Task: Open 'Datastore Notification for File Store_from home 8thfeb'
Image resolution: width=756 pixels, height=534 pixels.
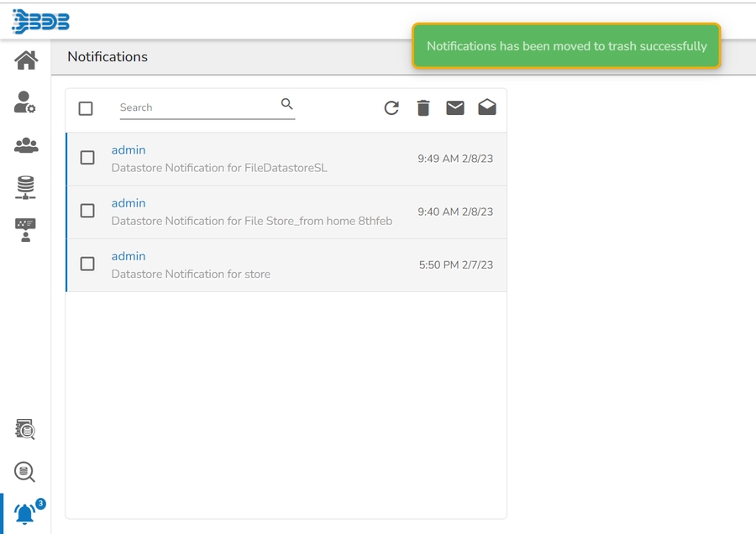Action: pyautogui.click(x=252, y=221)
